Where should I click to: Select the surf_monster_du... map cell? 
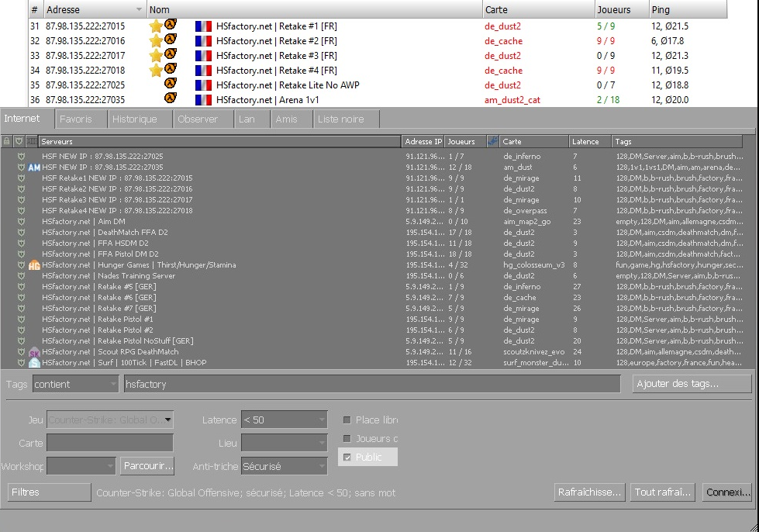click(536, 363)
